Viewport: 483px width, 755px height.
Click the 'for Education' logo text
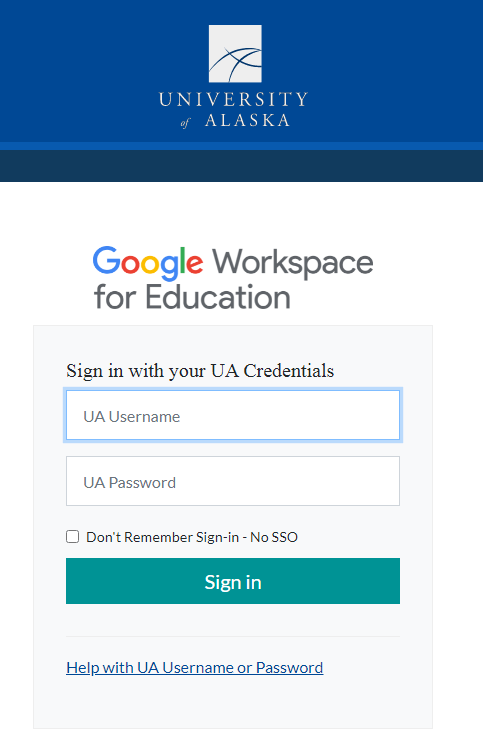point(192,296)
